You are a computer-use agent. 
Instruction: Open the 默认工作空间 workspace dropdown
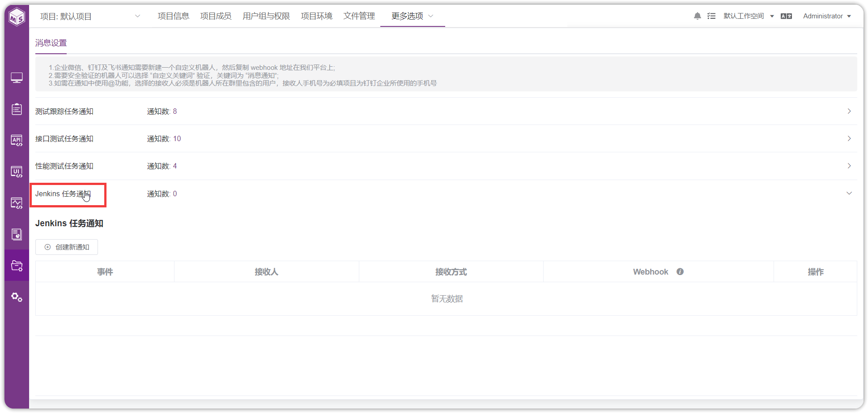[x=749, y=16]
